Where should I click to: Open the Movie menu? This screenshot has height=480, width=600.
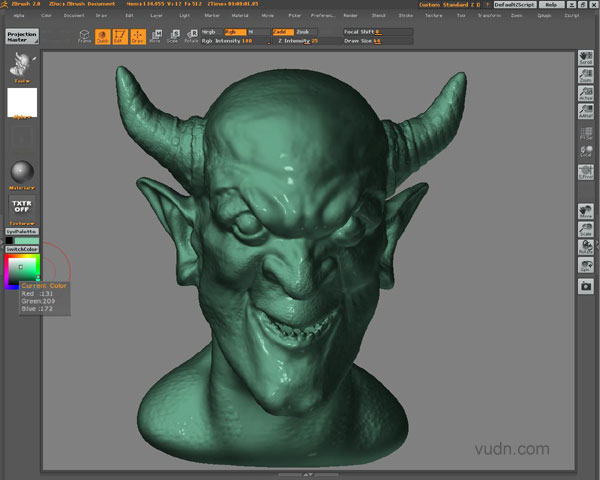coord(267,16)
